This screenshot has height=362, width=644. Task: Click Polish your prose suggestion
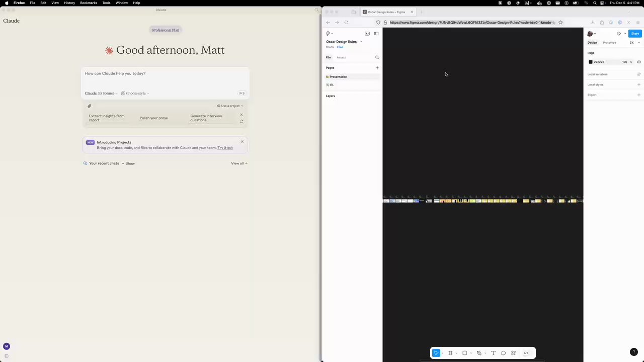(x=153, y=118)
